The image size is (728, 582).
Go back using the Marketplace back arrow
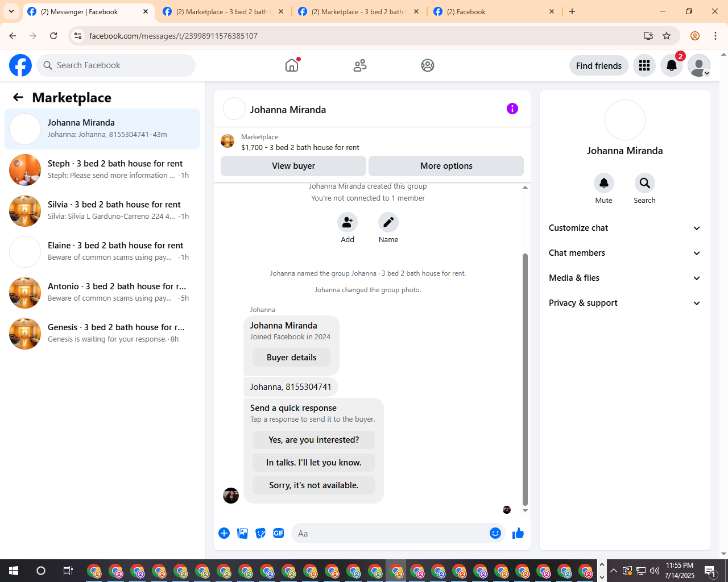(x=18, y=98)
